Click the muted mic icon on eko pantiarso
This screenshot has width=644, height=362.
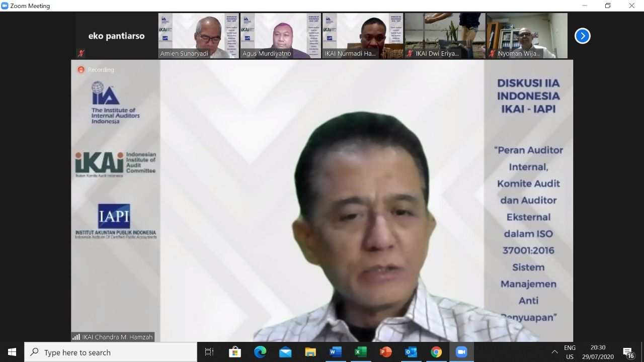point(80,53)
